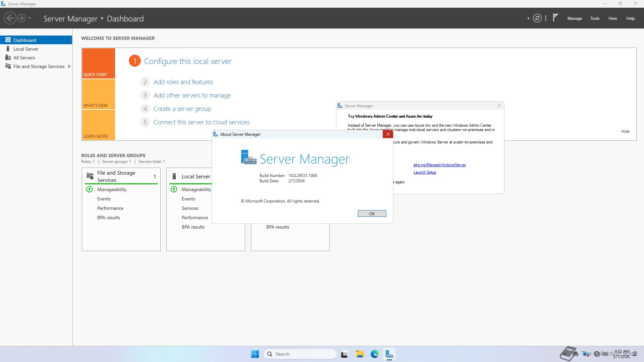Select Local Server in the sidebar
644x362 pixels.
click(26, 49)
